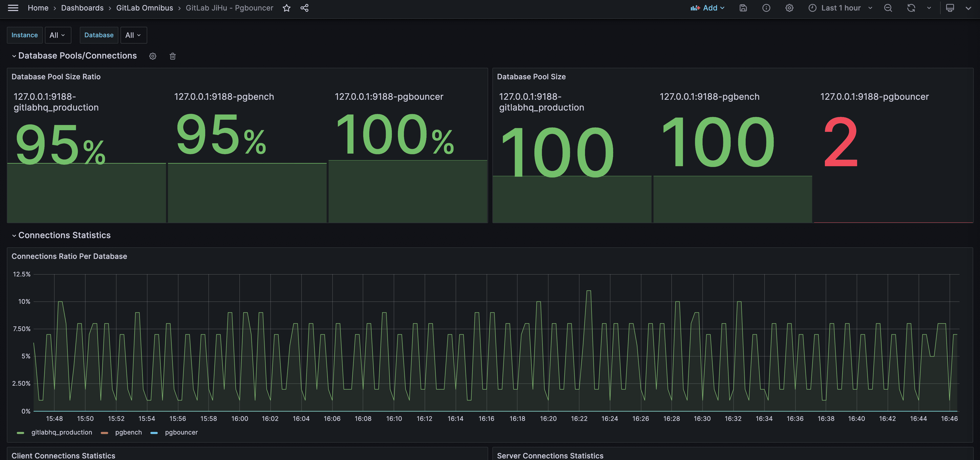Viewport: 980px width, 460px height.
Task: Save the dashboard with disk icon
Action: (x=743, y=8)
